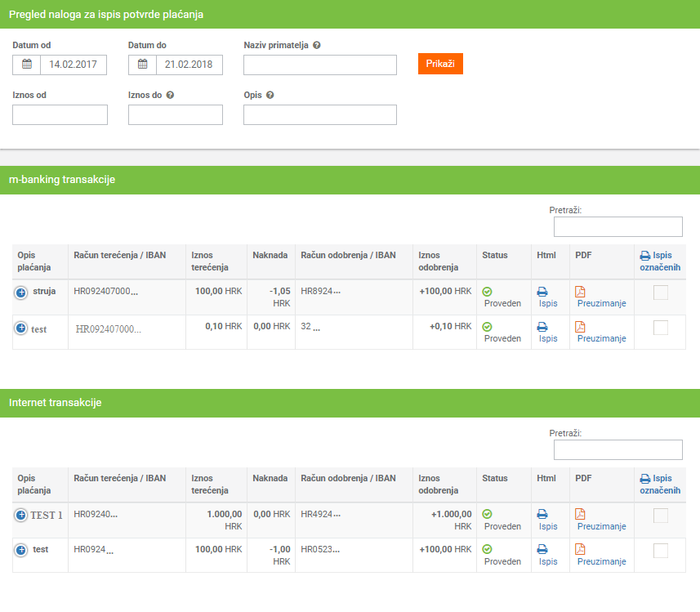Image resolution: width=700 pixels, height=612 pixels.
Task: Click the +0,10 HRK credit amount
Action: (x=450, y=327)
